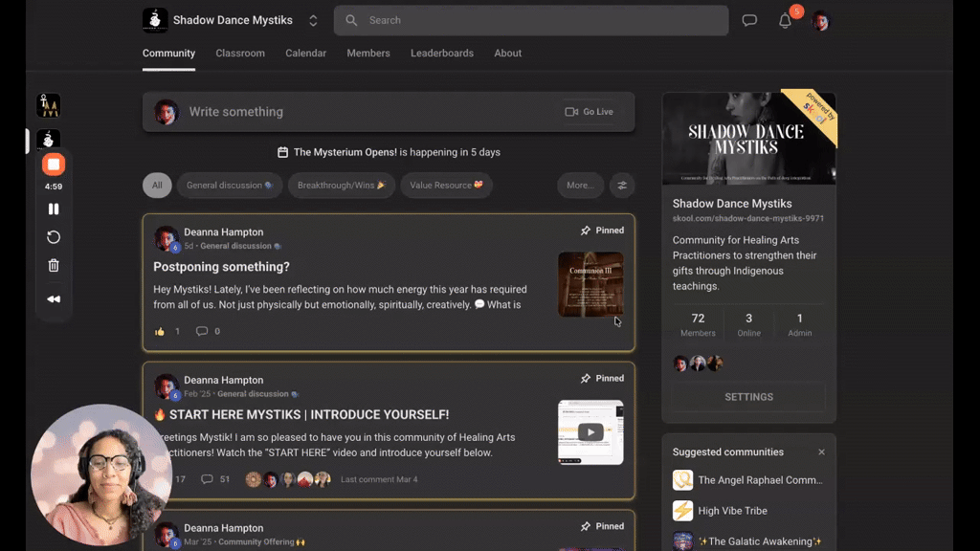
Task: Click the rewind icon in recorder panel
Action: [54, 298]
